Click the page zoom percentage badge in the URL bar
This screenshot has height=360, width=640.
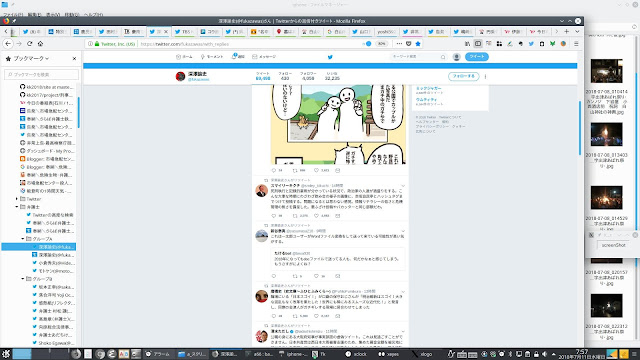(x=381, y=44)
